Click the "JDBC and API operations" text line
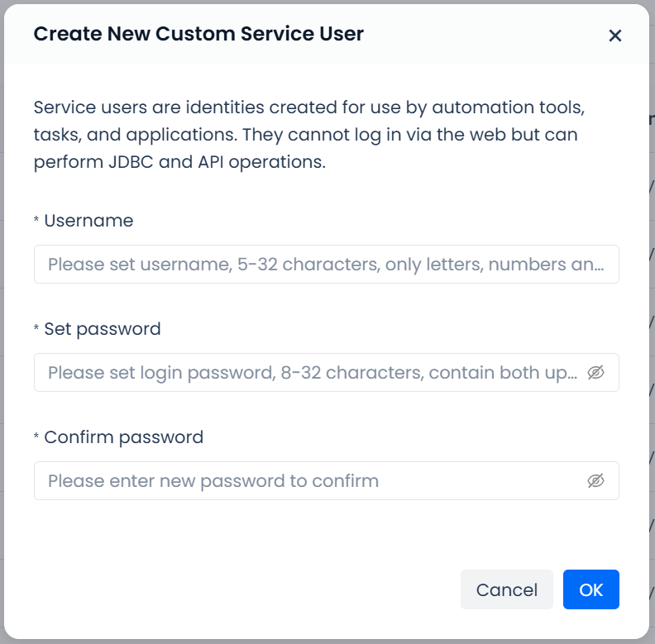 pos(180,162)
